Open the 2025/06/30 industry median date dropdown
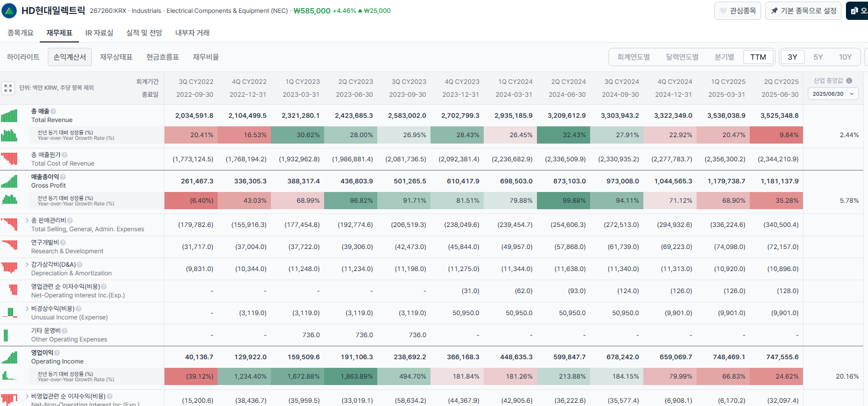This screenshot has height=406, width=868. pos(833,94)
